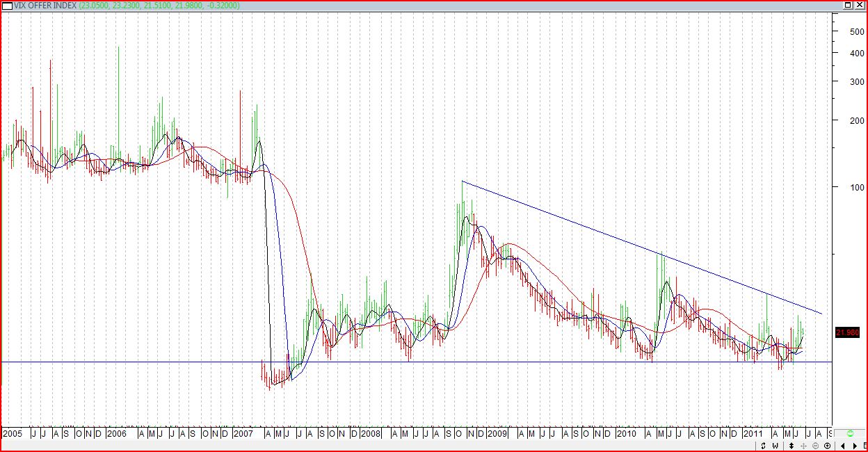868x452 pixels.
Task: Maximize the VIX chart window
Action: point(848,6)
